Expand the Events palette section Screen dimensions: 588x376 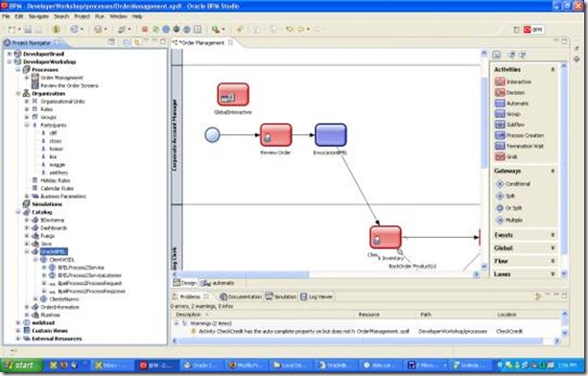coord(553,235)
